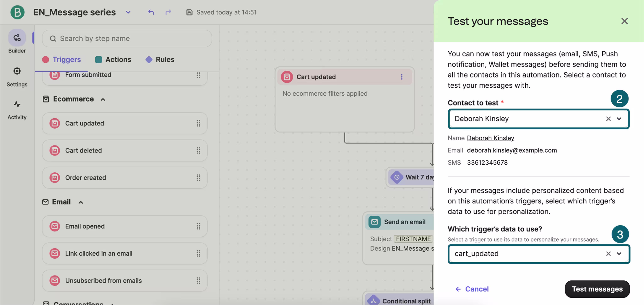The width and height of the screenshot is (644, 305).
Task: Open the automation name dropdown chevron
Action: (128, 12)
